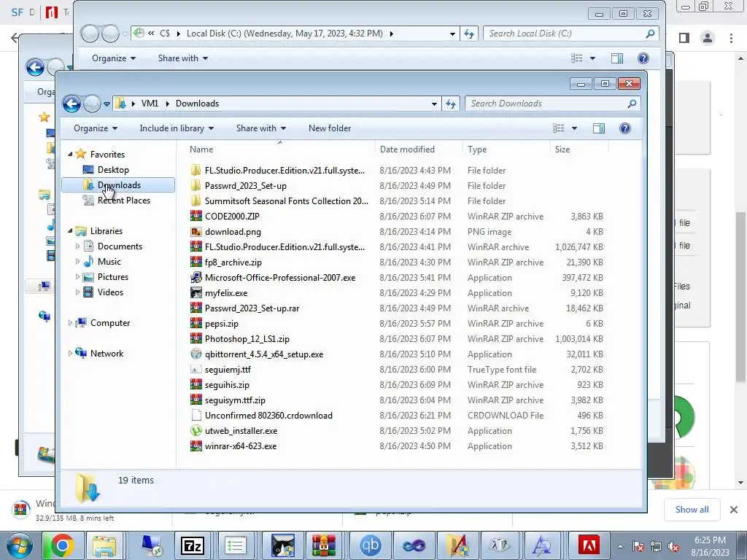Select the fp8_archive.zip file name

(x=233, y=262)
